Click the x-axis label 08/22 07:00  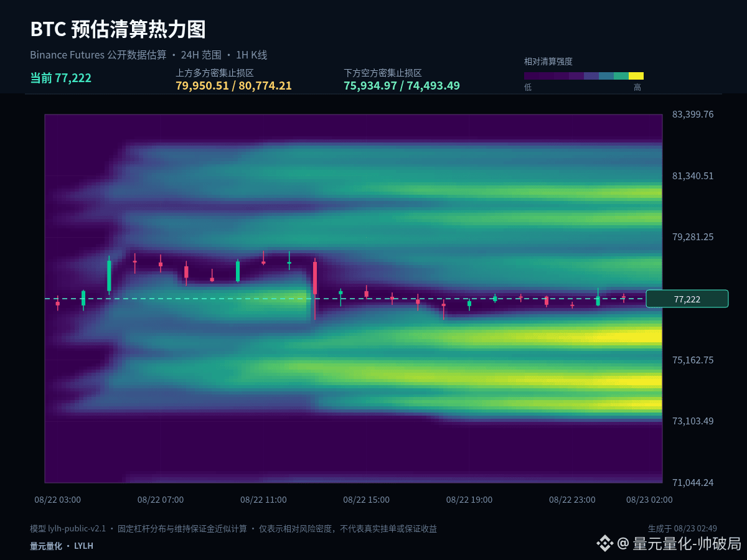click(161, 500)
